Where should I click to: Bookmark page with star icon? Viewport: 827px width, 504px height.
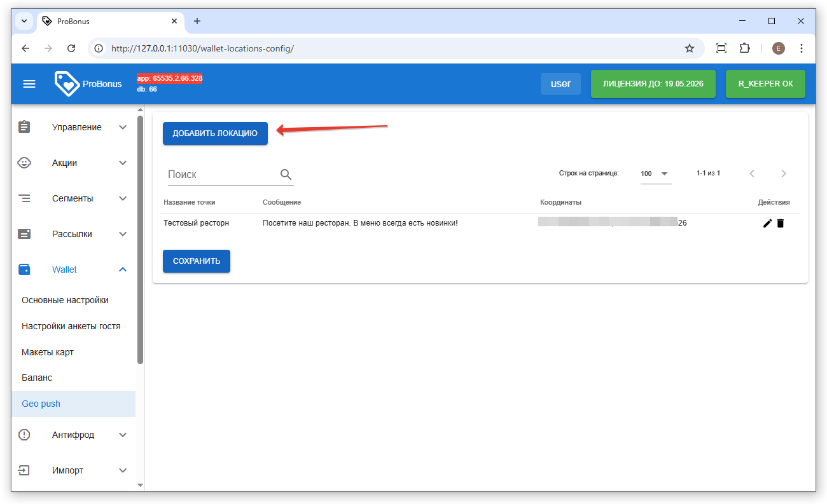pos(689,48)
